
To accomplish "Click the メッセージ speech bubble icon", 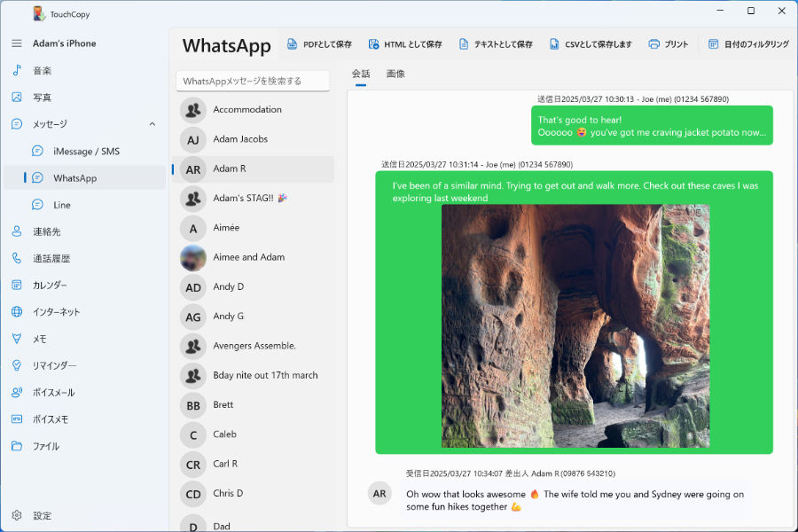I will (17, 124).
